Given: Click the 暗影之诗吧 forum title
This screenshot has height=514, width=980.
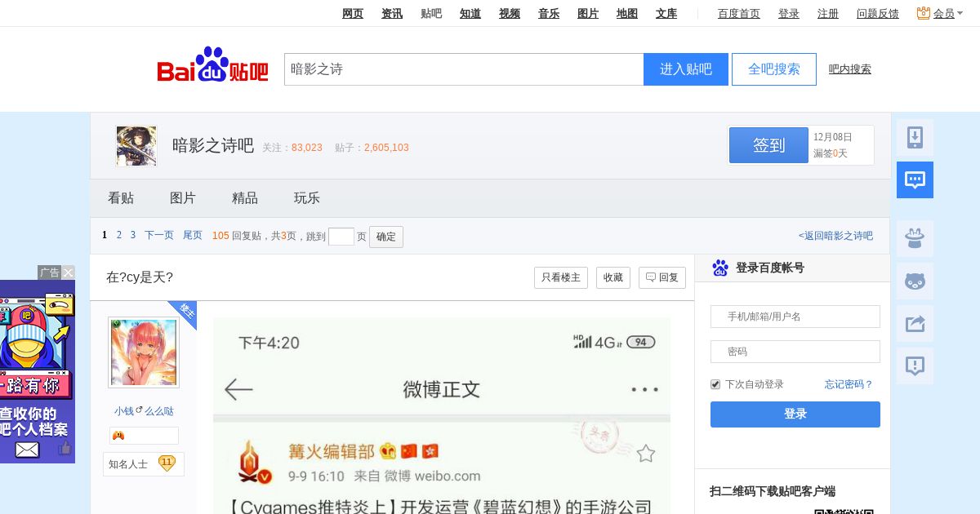Looking at the screenshot, I should pyautogui.click(x=213, y=146).
